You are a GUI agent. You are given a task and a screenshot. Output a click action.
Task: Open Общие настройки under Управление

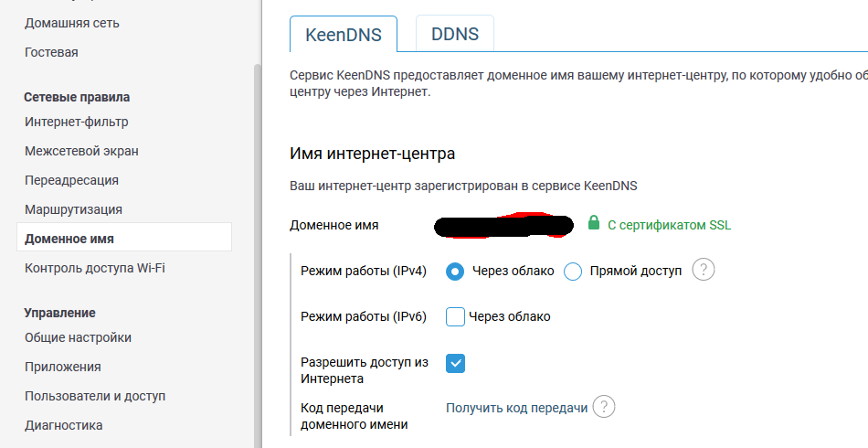(78, 337)
